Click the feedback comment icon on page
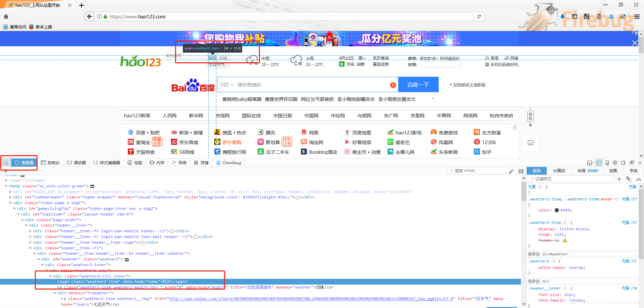 pyautogui.click(x=530, y=143)
